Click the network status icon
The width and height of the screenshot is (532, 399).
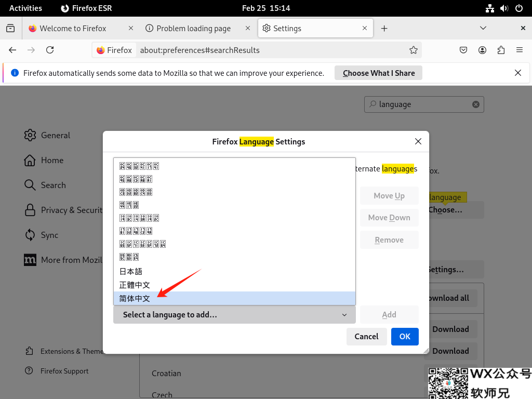[489, 8]
